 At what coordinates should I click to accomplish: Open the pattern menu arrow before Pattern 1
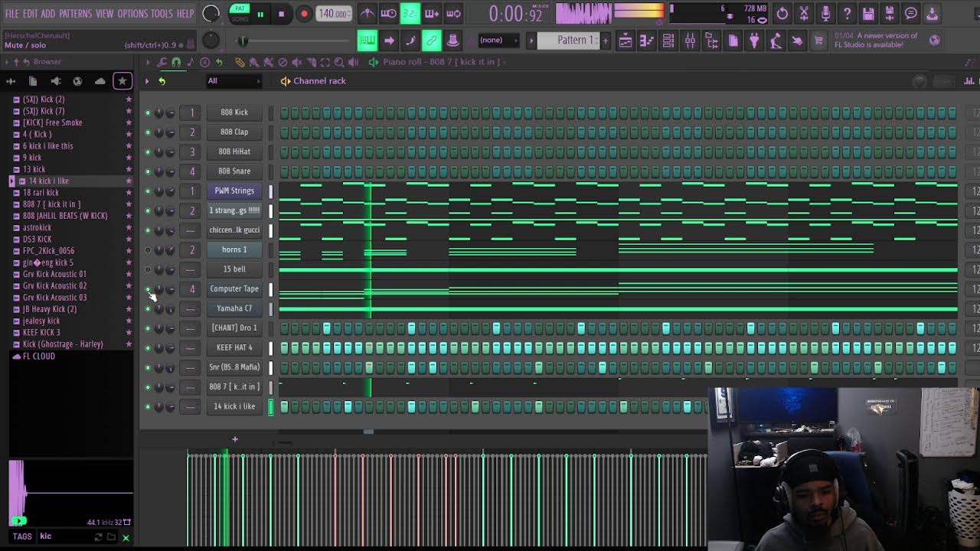coord(531,41)
